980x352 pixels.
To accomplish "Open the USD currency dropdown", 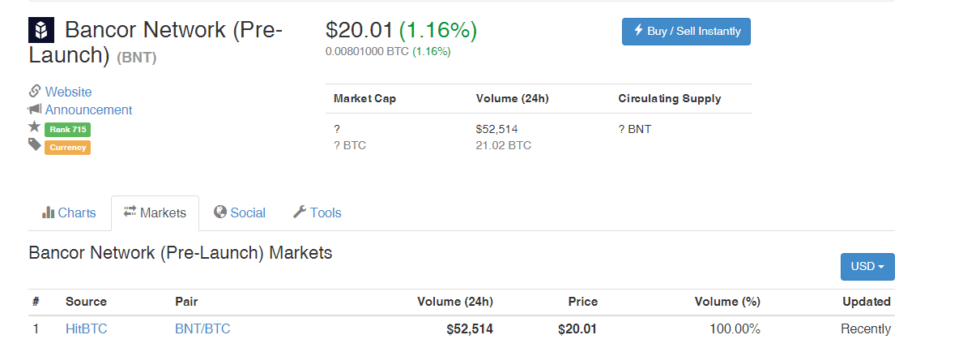I will (x=867, y=266).
